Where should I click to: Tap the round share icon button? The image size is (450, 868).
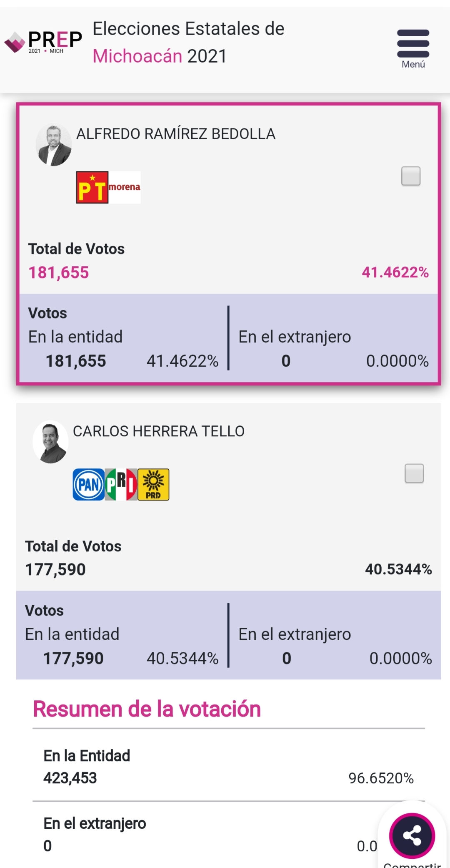point(412,835)
